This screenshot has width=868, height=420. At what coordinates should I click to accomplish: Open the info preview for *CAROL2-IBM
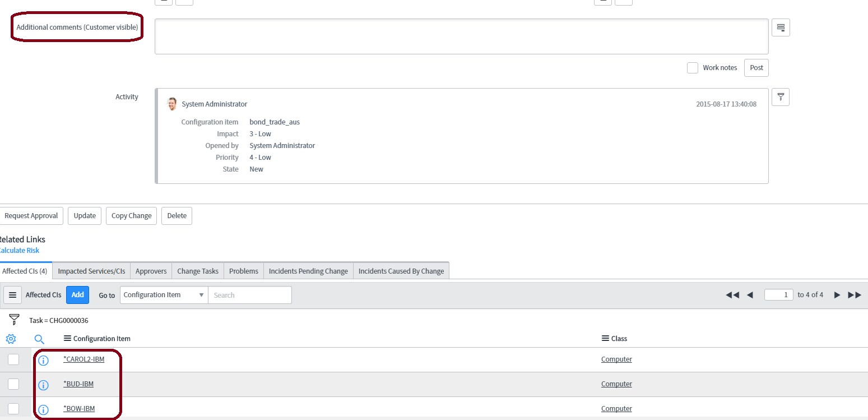point(43,360)
